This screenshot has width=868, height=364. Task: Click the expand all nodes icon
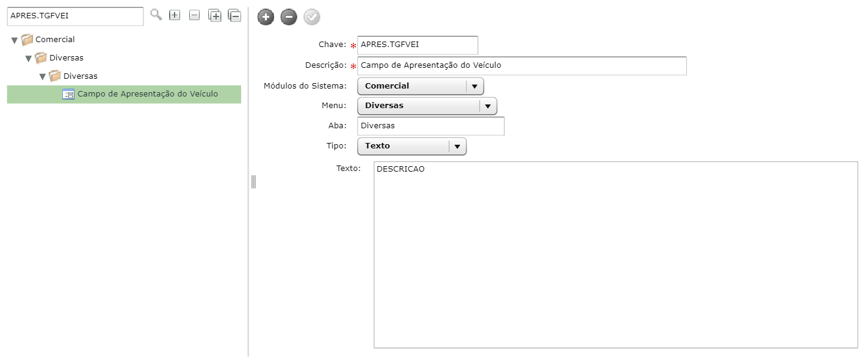click(x=214, y=16)
